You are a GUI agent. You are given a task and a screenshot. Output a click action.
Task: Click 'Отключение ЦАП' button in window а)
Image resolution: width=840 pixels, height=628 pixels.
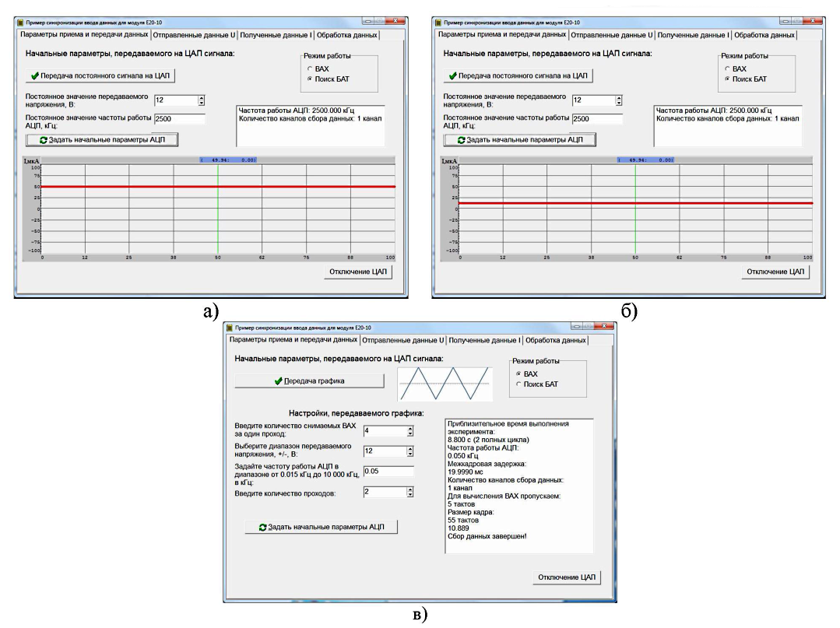(358, 272)
